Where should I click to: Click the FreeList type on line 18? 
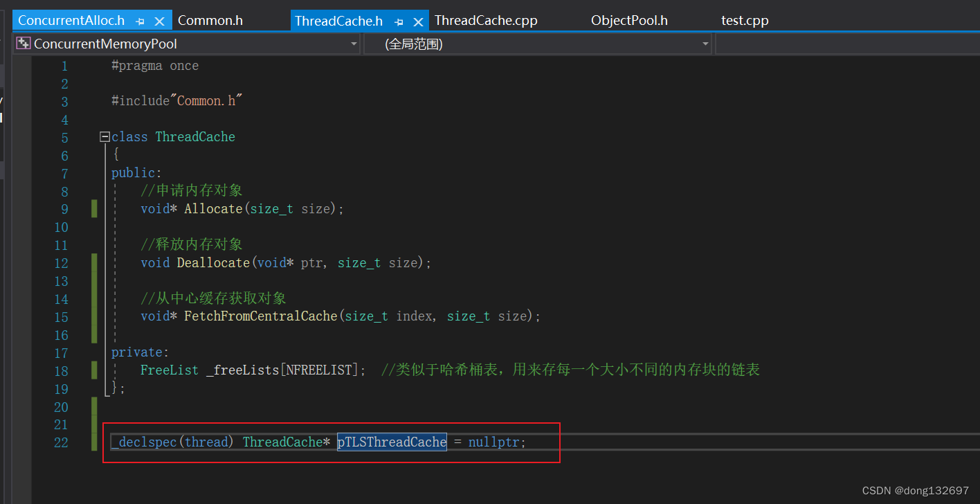[x=170, y=370]
